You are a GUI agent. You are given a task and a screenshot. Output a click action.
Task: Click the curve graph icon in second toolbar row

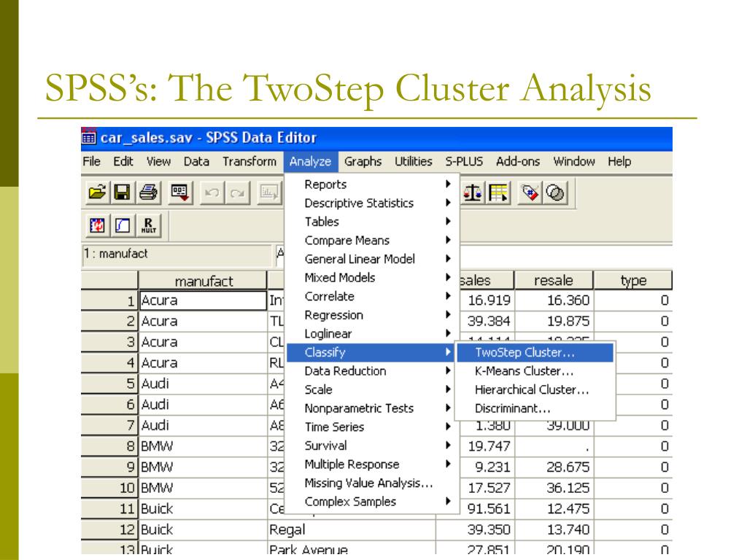click(x=123, y=225)
